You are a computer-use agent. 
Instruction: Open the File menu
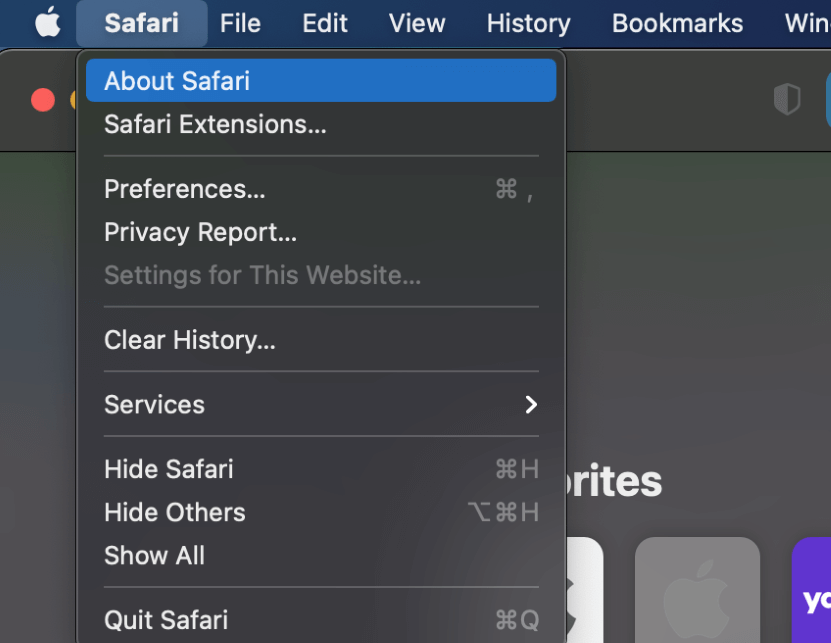click(x=240, y=22)
